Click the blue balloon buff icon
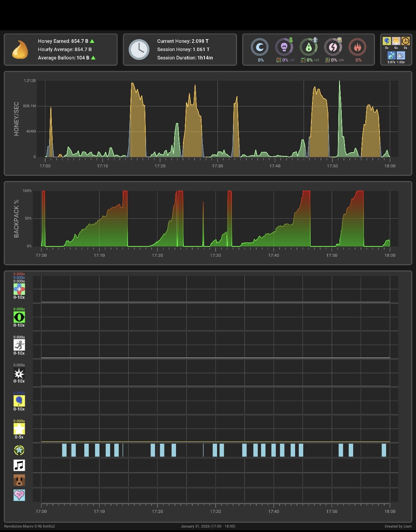This screenshot has width=416, height=532. click(19, 401)
